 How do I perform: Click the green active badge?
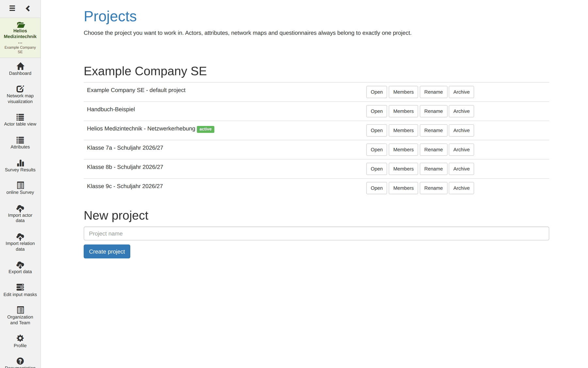[205, 129]
